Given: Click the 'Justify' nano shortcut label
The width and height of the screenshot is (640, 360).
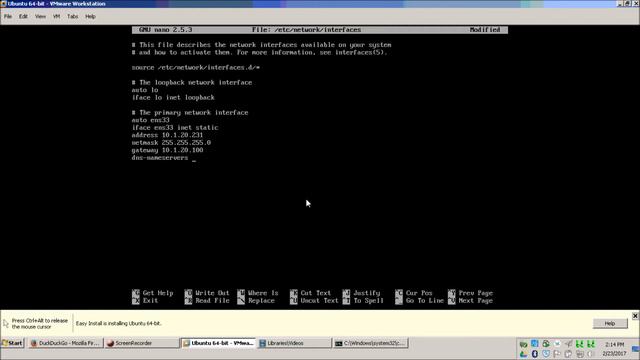Looking at the screenshot, I should [367, 293].
